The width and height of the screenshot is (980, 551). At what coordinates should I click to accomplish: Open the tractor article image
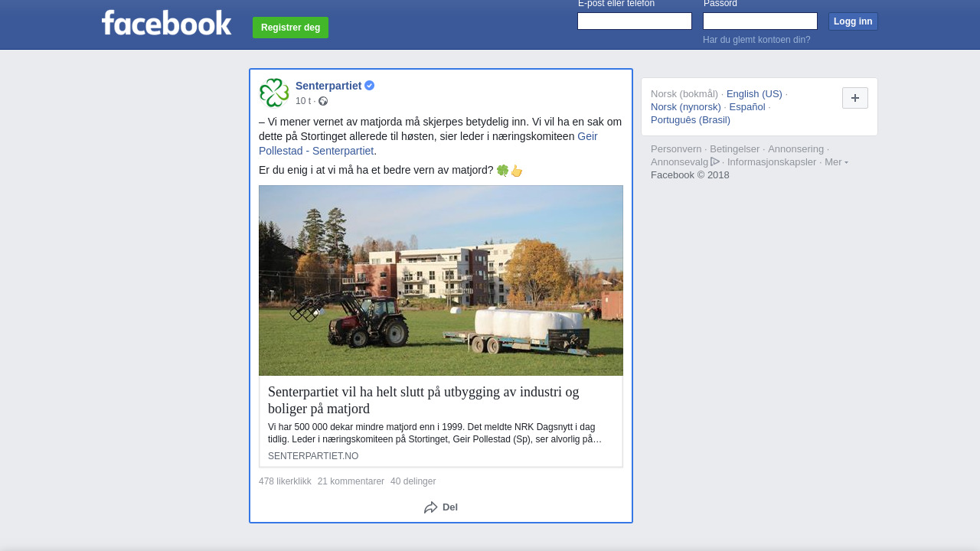[x=441, y=281]
